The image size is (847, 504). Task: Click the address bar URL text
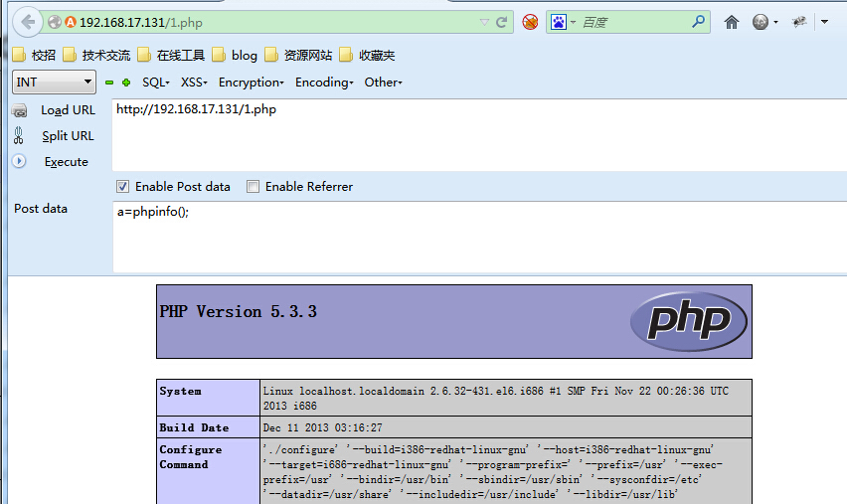click(x=141, y=22)
